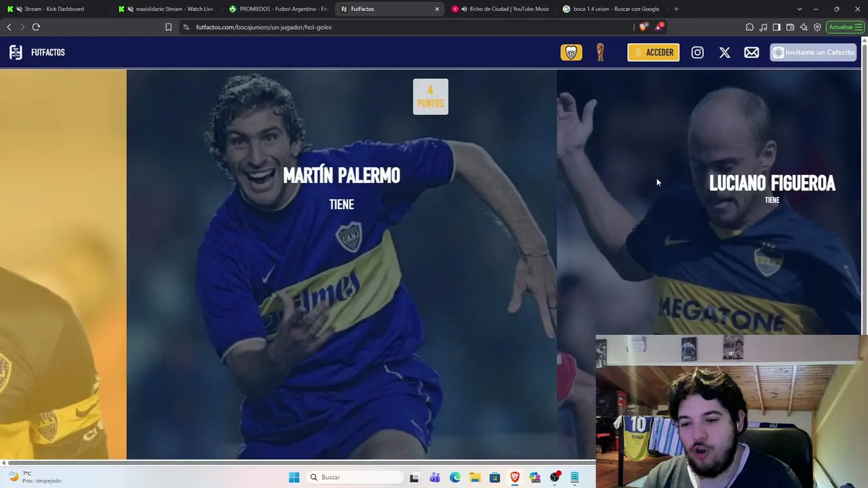Click the Invitame un Cafecito button

(813, 52)
